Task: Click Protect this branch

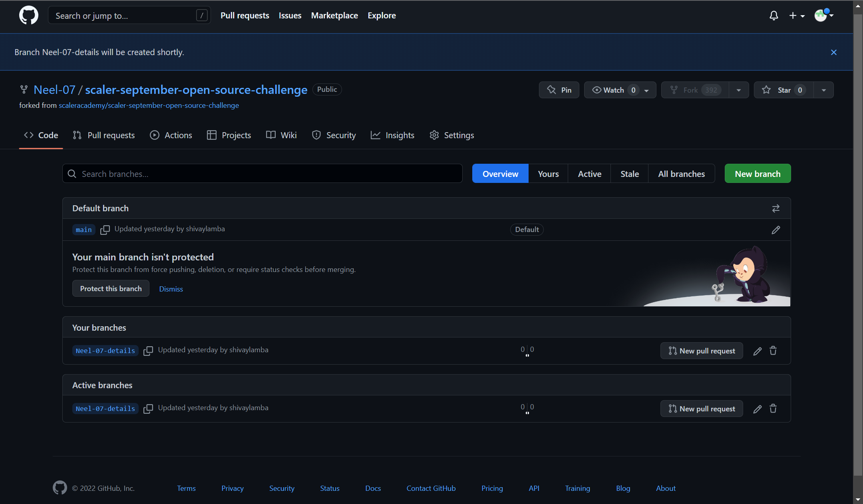Action: coord(111,288)
